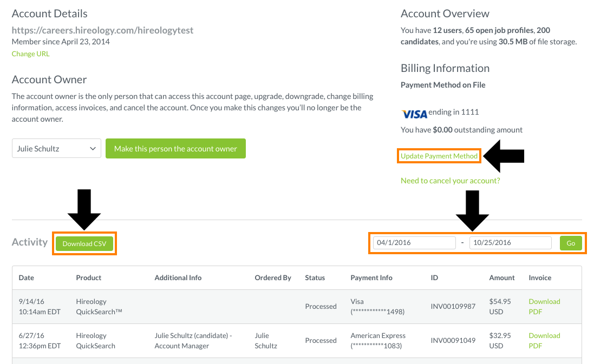Click the Invoice column header
This screenshot has width=594, height=364.
(x=540, y=277)
